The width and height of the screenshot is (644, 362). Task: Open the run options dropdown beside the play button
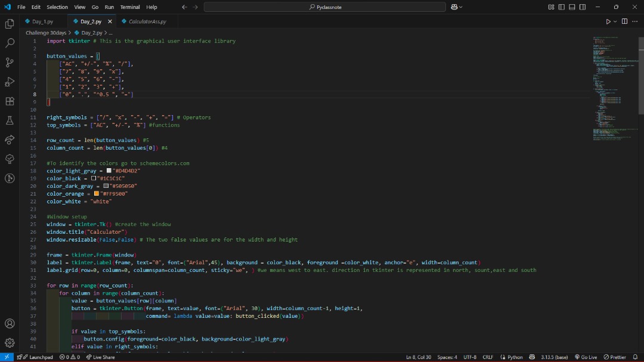pos(614,20)
